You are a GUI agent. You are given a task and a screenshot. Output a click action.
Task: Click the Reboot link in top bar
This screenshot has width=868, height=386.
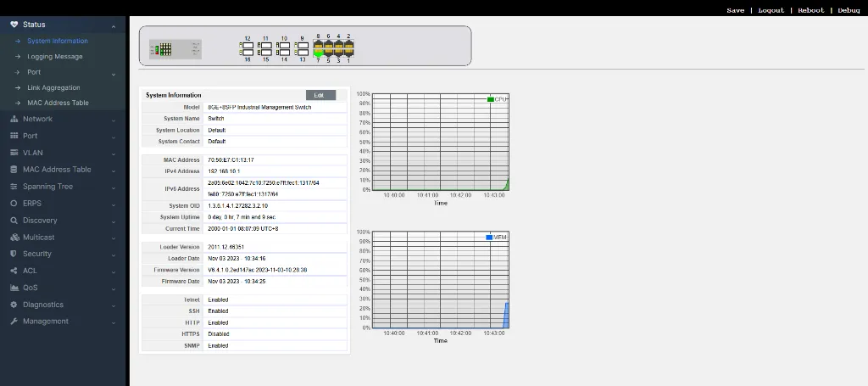(811, 10)
